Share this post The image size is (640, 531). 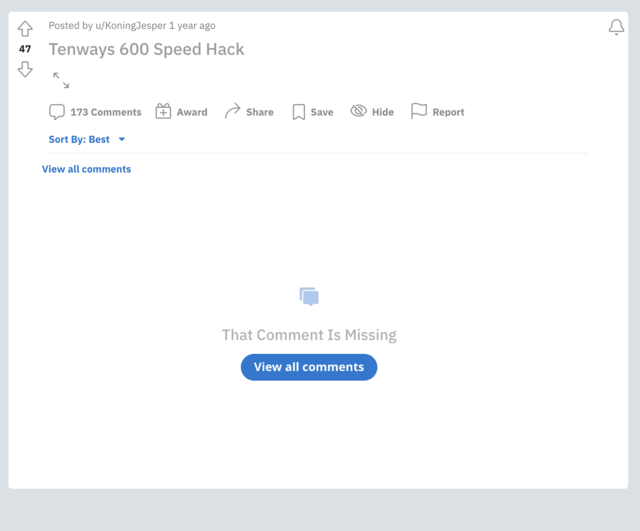[249, 111]
